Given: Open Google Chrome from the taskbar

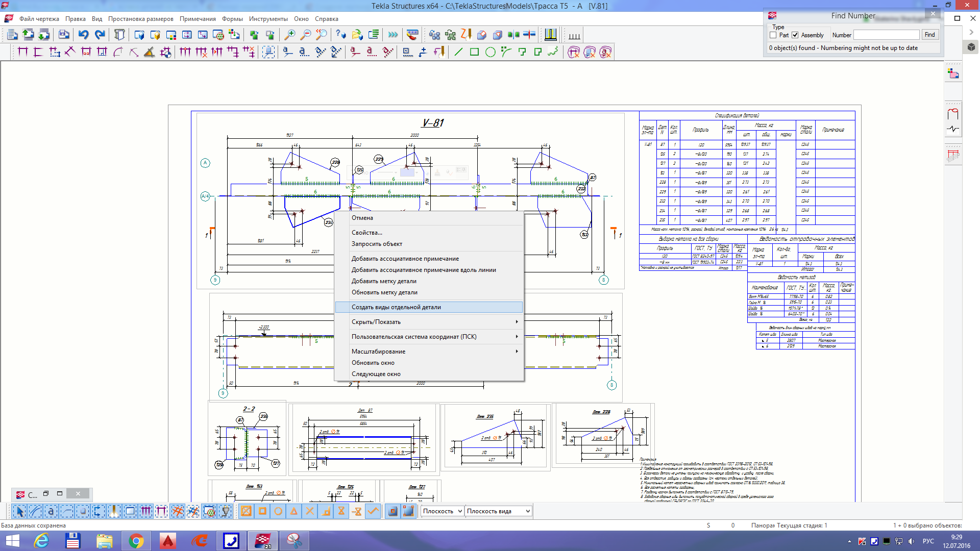Looking at the screenshot, I should [136, 541].
